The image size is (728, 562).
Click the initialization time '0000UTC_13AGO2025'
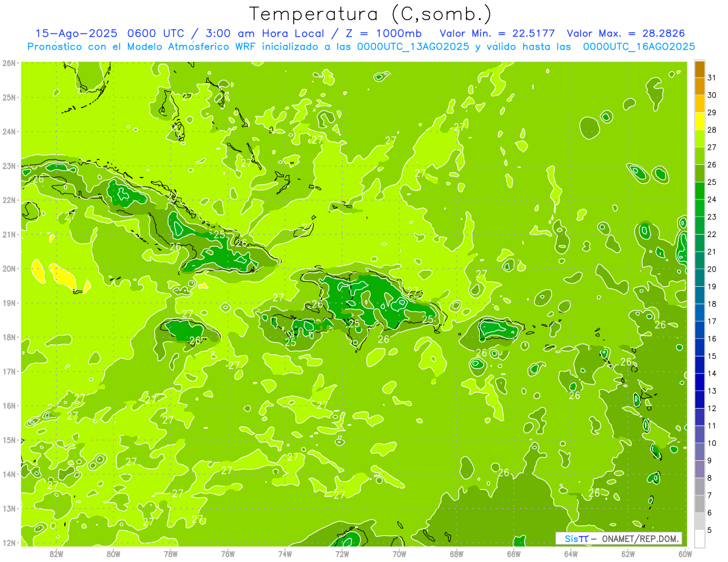(413, 47)
